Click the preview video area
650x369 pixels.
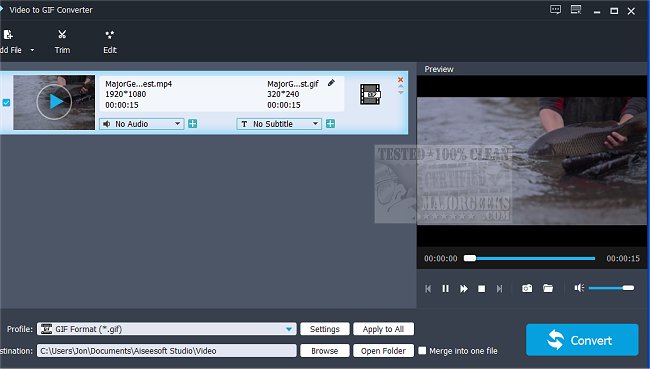[532, 161]
